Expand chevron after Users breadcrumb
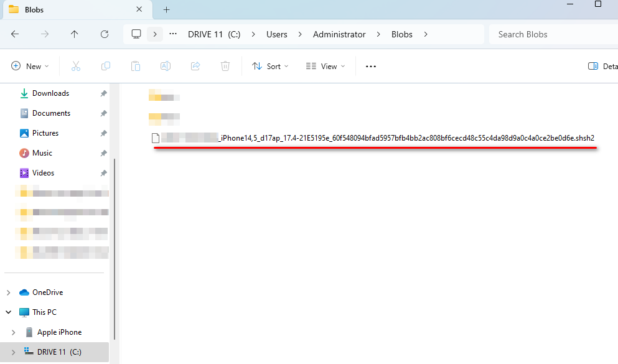 pyautogui.click(x=300, y=34)
